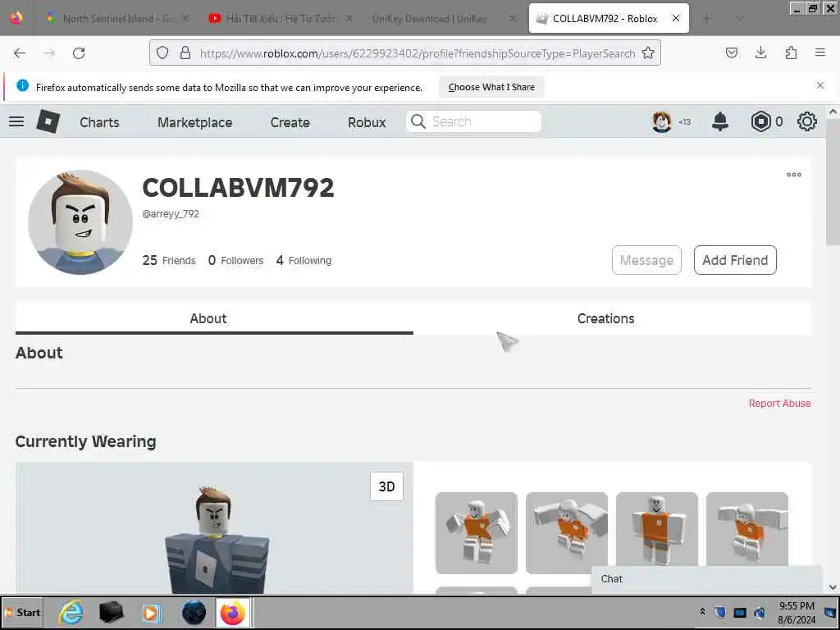
Task: Open the Robux balance icon
Action: pyautogui.click(x=760, y=121)
